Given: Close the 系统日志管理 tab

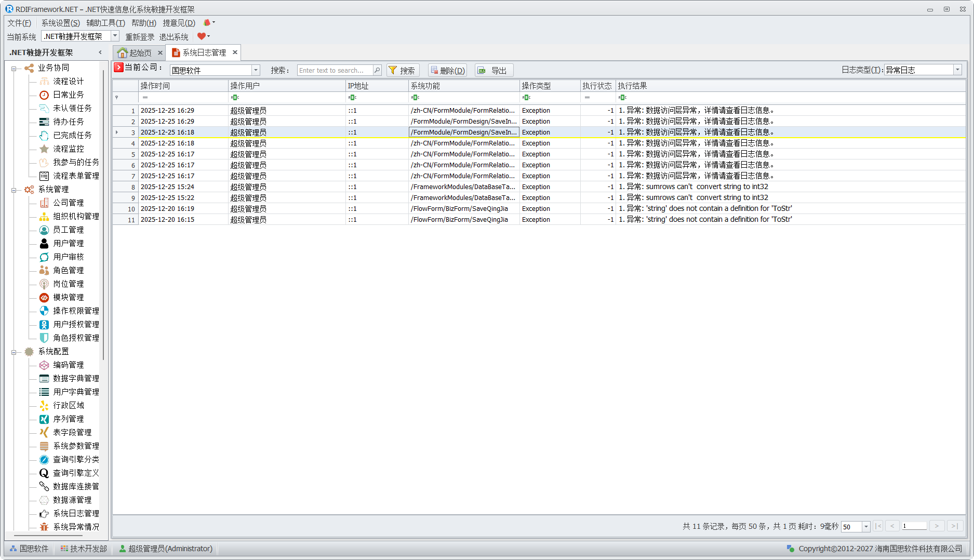Looking at the screenshot, I should click(x=235, y=52).
